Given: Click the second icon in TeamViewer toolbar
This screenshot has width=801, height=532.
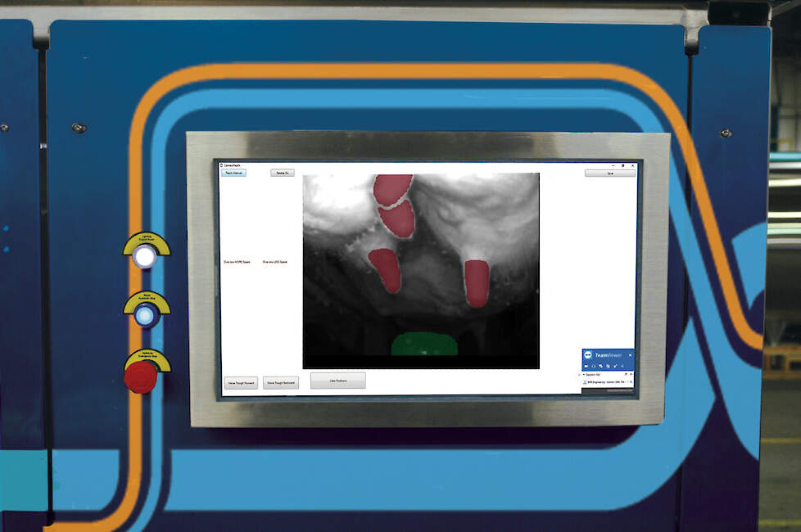Looking at the screenshot, I should click(x=594, y=366).
